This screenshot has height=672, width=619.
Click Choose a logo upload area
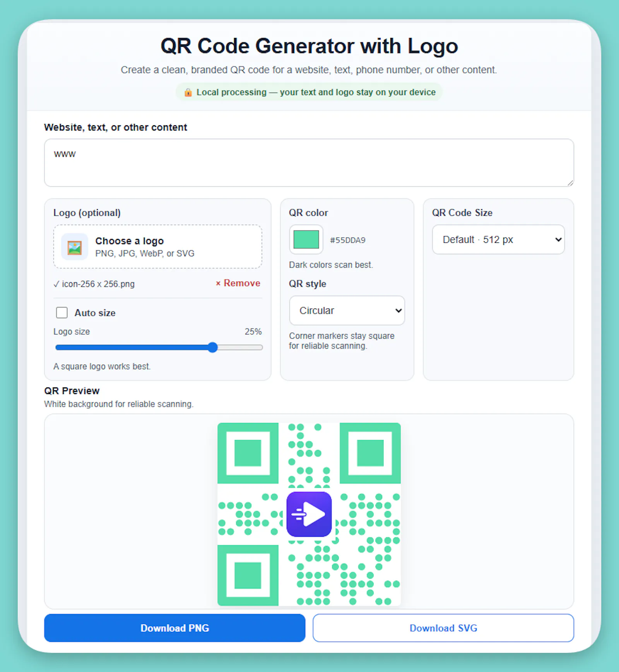(x=158, y=247)
